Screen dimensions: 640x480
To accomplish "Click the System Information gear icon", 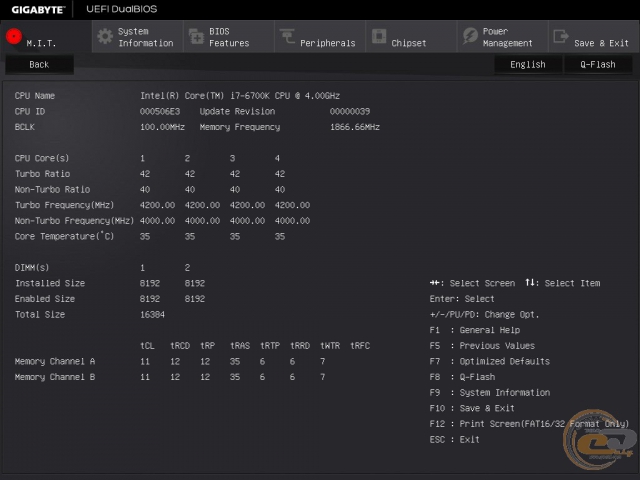I will [x=105, y=37].
